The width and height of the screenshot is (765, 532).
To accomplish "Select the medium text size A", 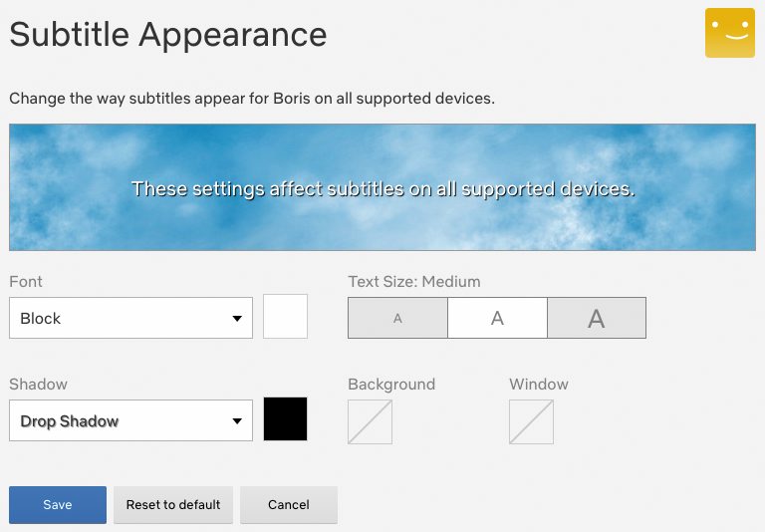I will pos(497,318).
